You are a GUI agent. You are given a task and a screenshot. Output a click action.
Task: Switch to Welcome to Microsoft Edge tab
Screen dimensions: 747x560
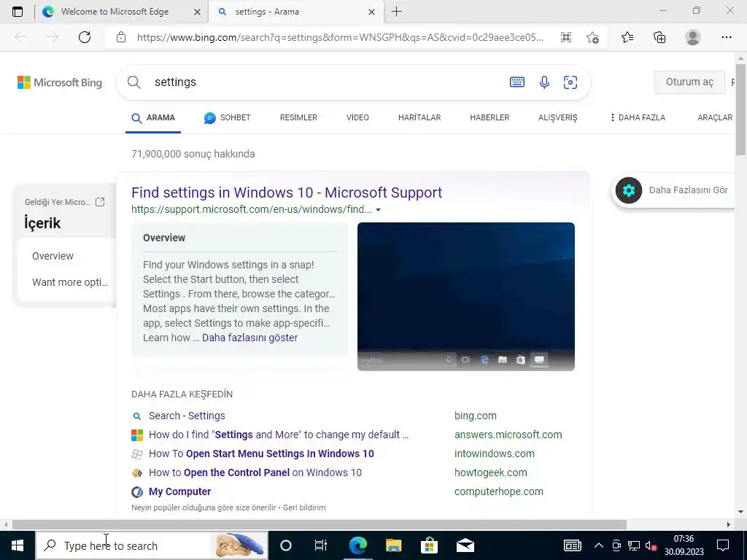[x=115, y=12]
